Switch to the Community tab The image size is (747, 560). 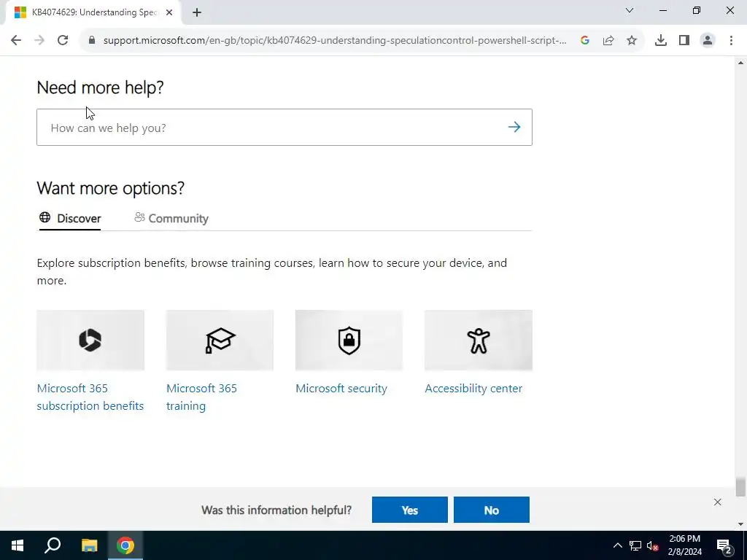pos(171,219)
